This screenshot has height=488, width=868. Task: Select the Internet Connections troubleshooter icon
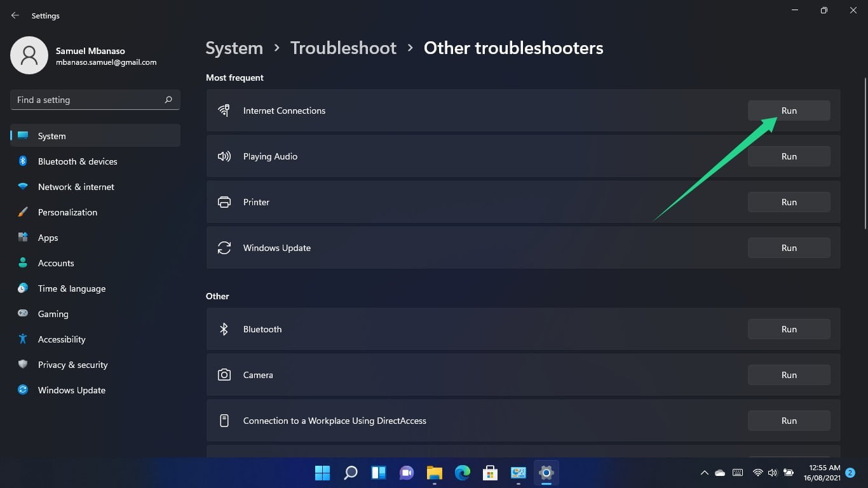[224, 110]
